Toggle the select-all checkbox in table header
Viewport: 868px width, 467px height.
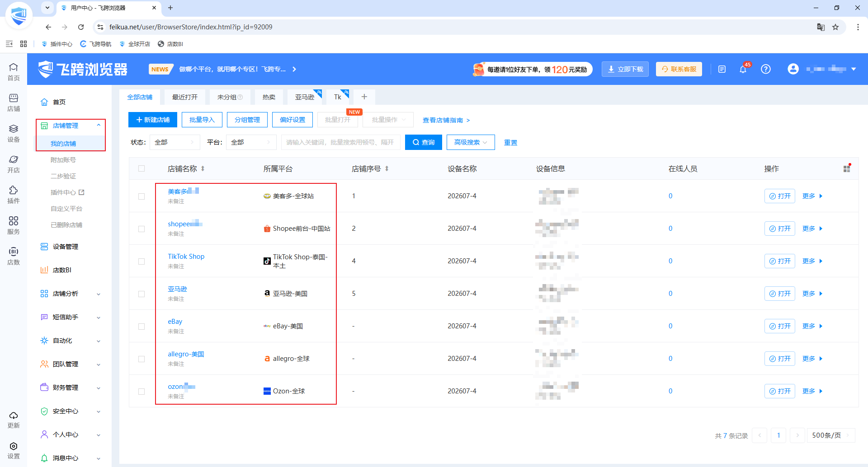coord(142,168)
